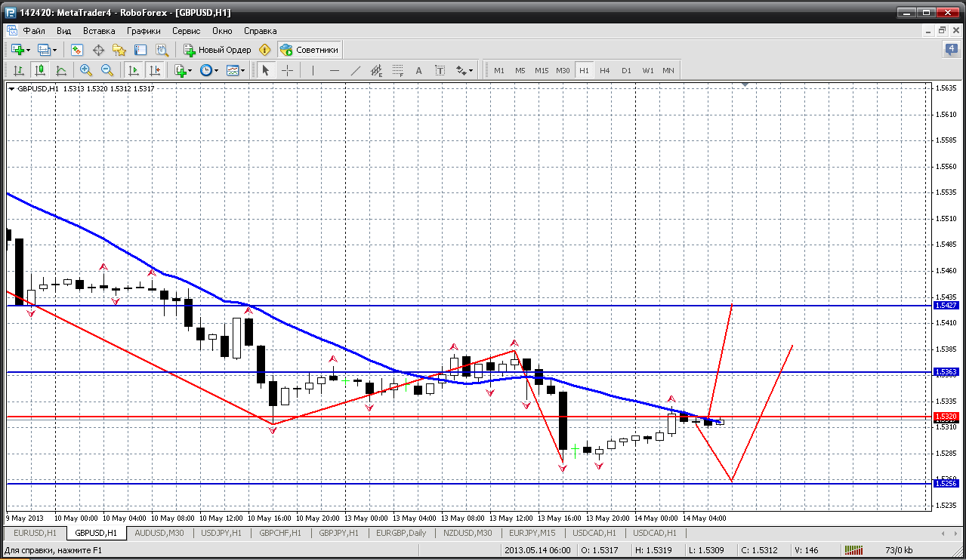The width and height of the screenshot is (966, 560).
Task: Switch to the EURUSD,H1 chart tab
Action: (35, 533)
